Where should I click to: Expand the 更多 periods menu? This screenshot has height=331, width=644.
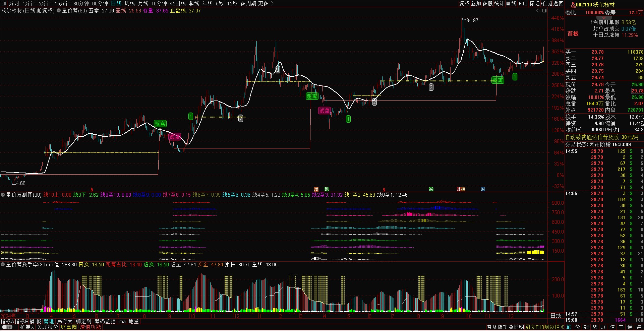[x=266, y=3]
